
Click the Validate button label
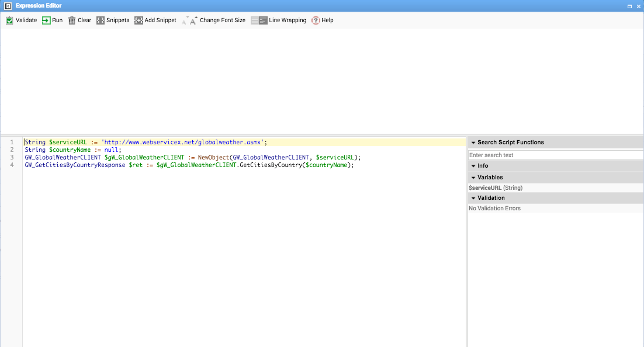(x=26, y=20)
